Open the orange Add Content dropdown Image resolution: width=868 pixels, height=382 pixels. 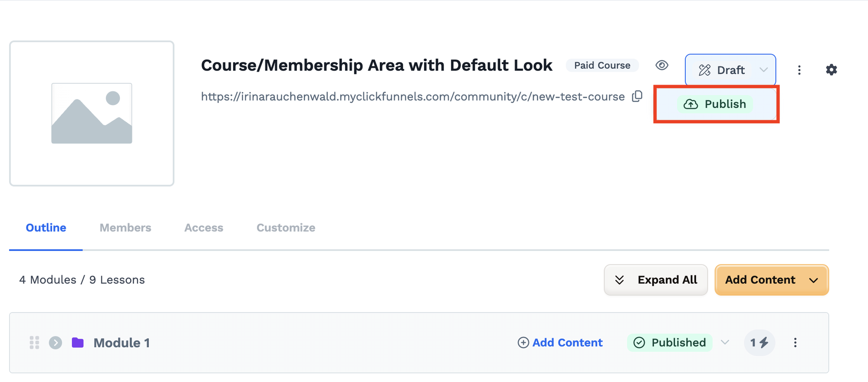772,280
